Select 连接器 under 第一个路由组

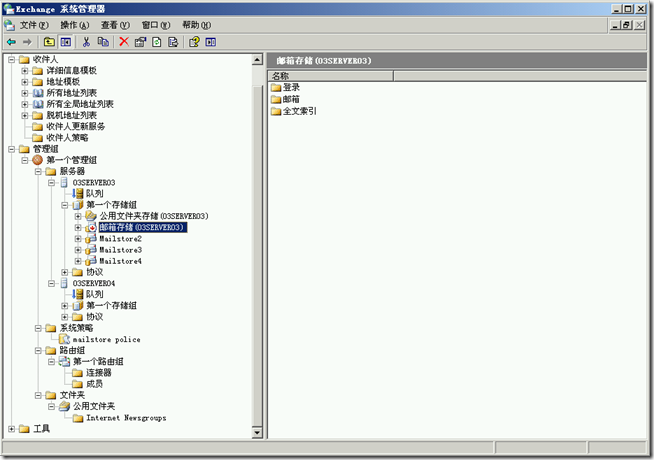point(99,372)
